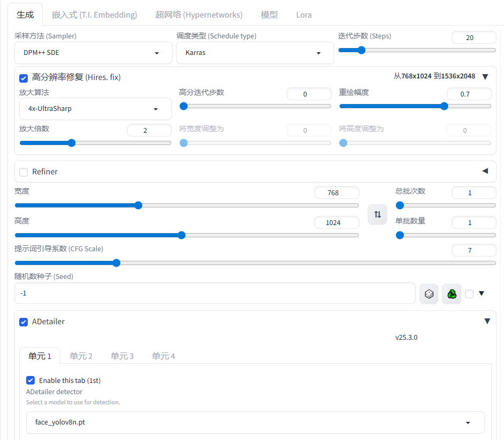This screenshot has width=504, height=440.
Task: Tick the extra seed checkbox
Action: click(x=469, y=294)
